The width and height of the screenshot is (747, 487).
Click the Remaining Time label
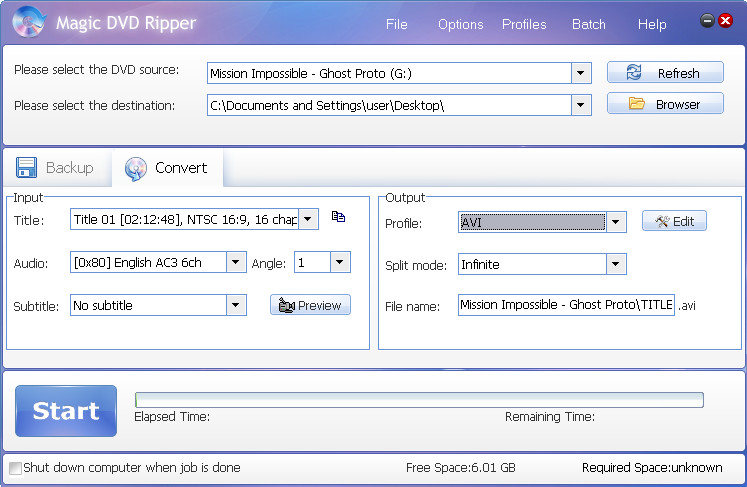point(550,417)
